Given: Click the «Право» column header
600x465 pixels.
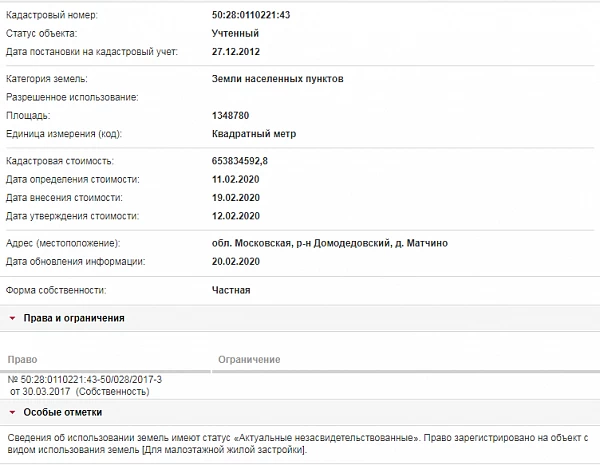Looking at the screenshot, I should click(21, 359).
